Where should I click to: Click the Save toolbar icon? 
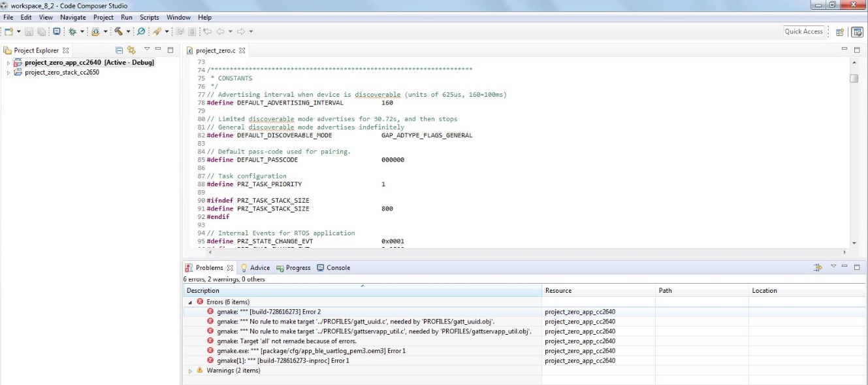pos(29,31)
